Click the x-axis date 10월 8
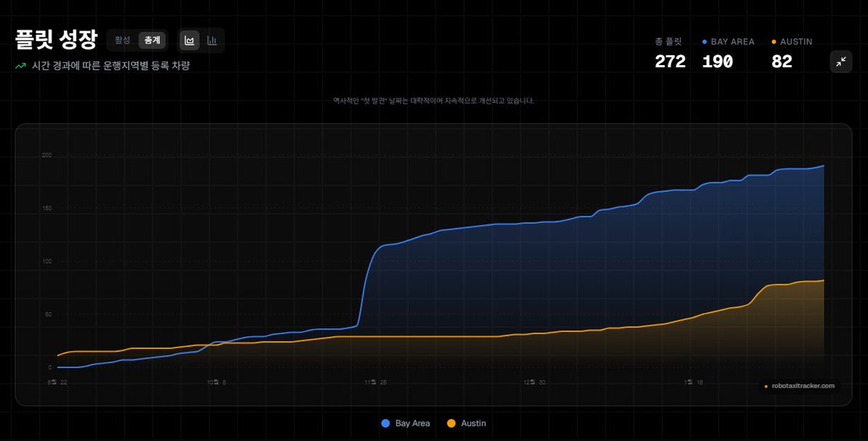Screen dimensions: 868x441 (x=216, y=382)
